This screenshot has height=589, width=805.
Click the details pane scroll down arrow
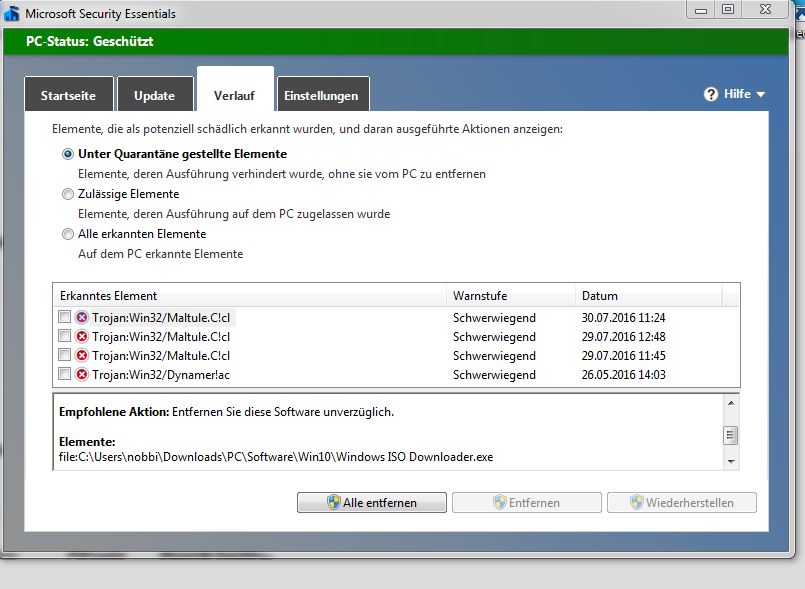[731, 462]
